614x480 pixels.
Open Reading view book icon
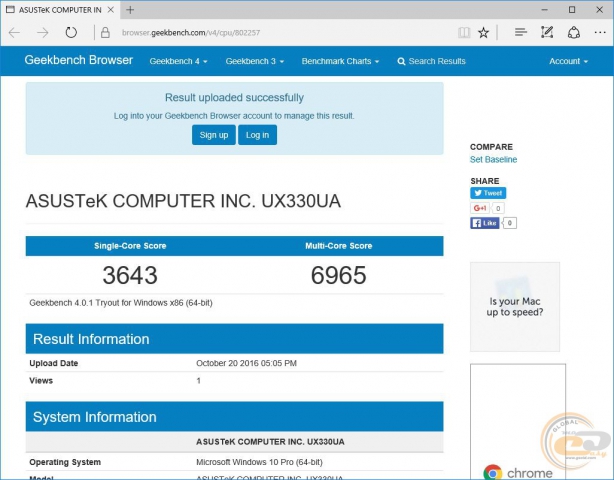coord(464,32)
